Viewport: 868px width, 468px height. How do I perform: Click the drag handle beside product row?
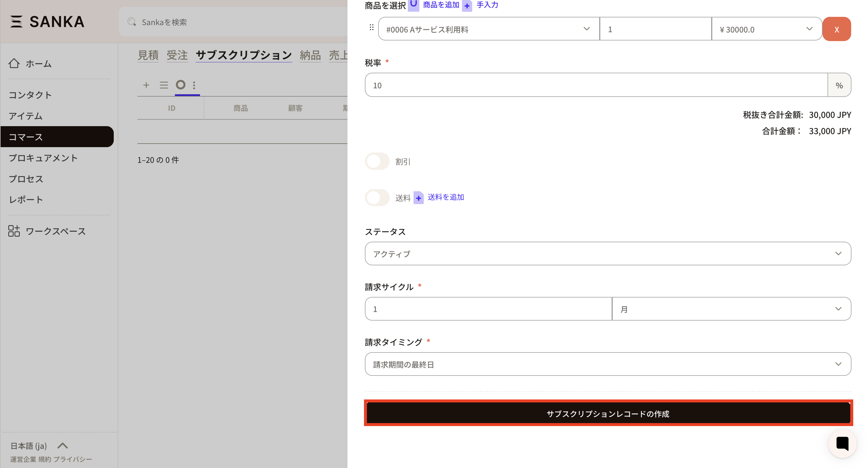pos(371,27)
